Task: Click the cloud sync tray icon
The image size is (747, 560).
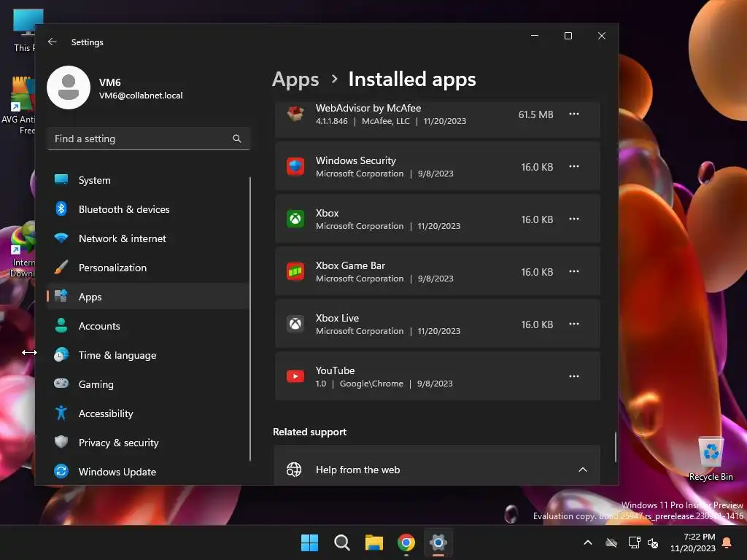Action: (611, 542)
